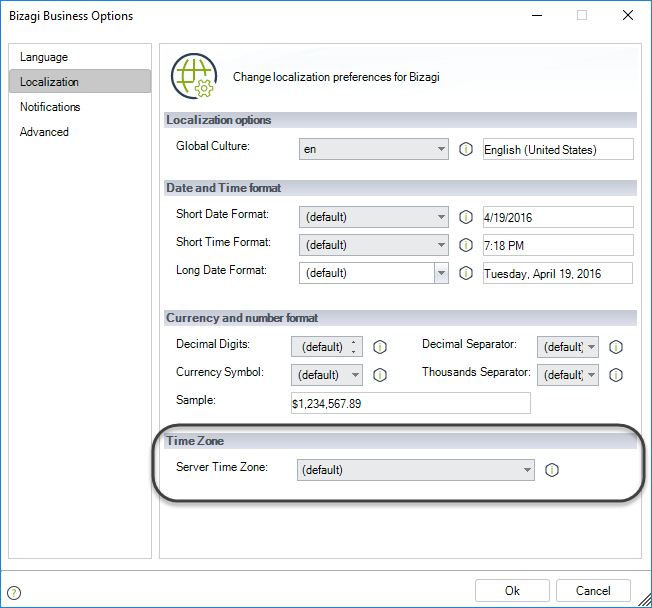This screenshot has width=652, height=608.
Task: Click the info icon beside Short Date Format
Action: pyautogui.click(x=466, y=217)
